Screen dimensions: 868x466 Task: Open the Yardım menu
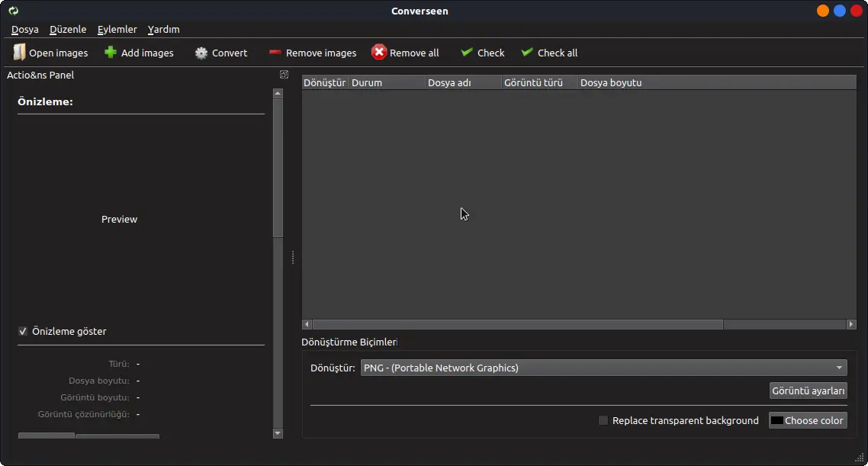(x=163, y=29)
